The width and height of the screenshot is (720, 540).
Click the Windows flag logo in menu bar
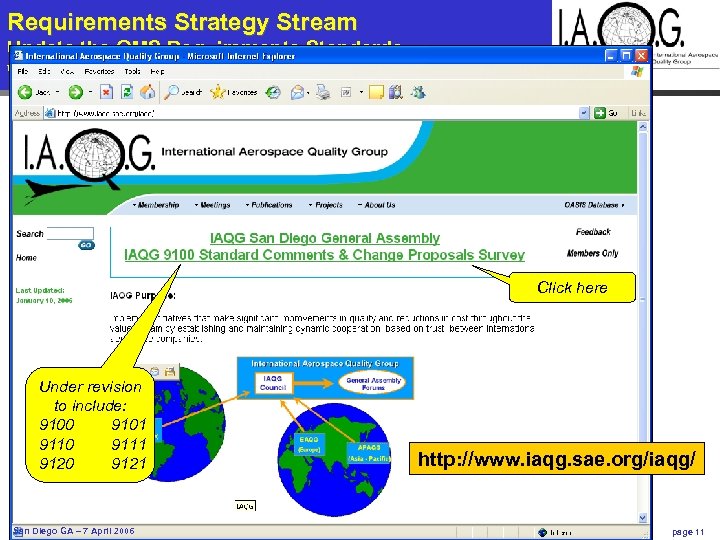click(637, 71)
